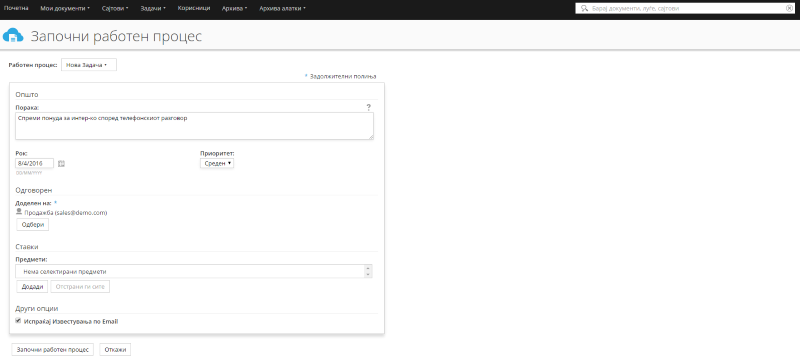800x363 pixels.
Task: Open the Корисници menu item
Action: (194, 8)
